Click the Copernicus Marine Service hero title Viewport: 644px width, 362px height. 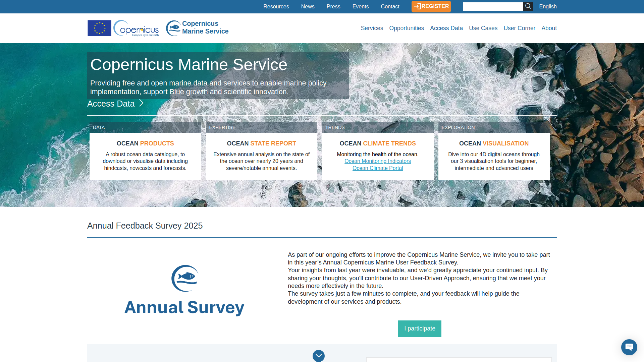[x=189, y=64]
